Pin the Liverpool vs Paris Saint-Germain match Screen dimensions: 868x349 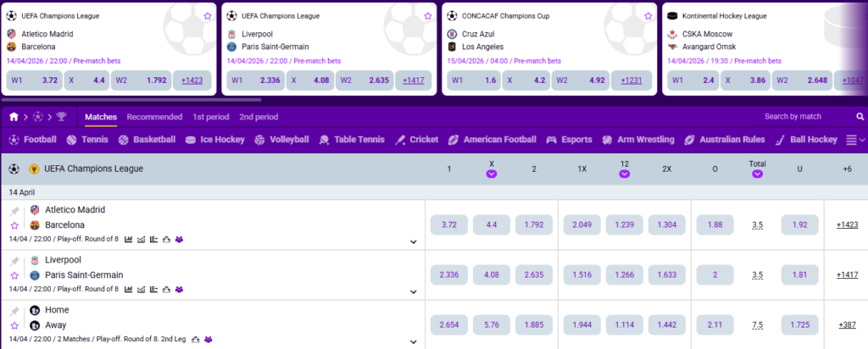(14, 261)
